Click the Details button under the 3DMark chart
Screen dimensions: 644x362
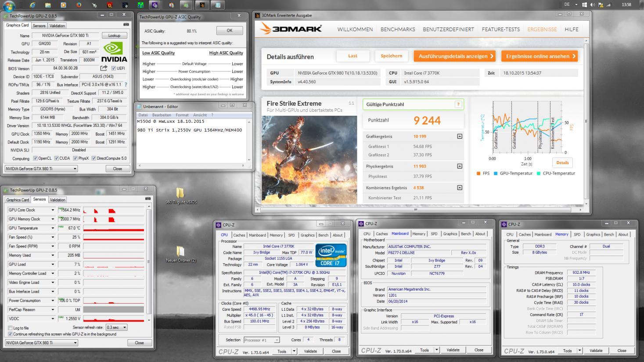point(562,162)
